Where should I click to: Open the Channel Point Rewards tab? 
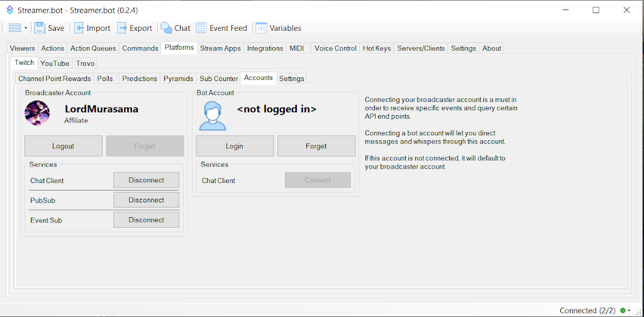click(54, 79)
